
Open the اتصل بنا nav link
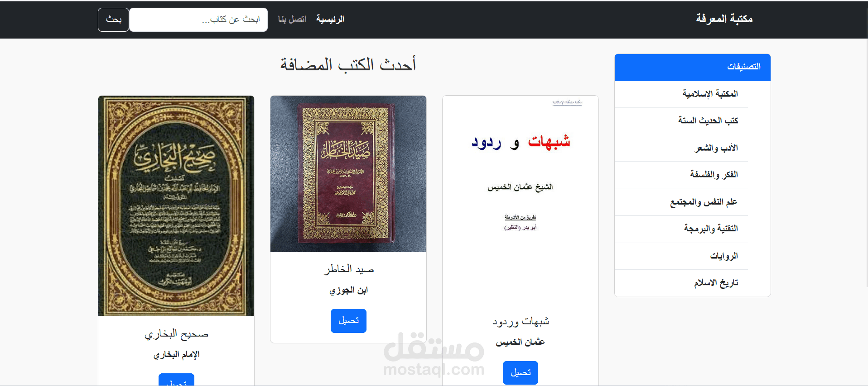(x=292, y=19)
